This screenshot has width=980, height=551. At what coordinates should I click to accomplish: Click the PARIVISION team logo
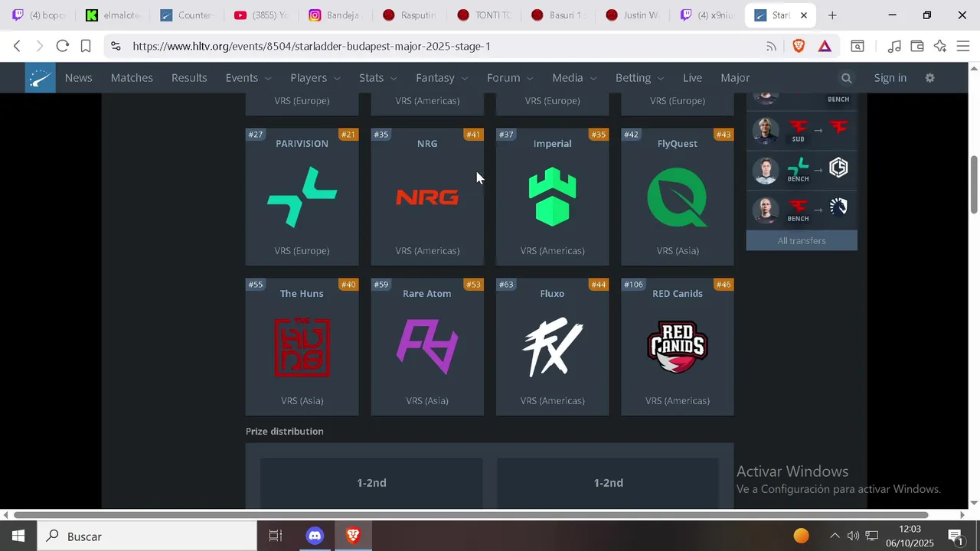pyautogui.click(x=302, y=197)
